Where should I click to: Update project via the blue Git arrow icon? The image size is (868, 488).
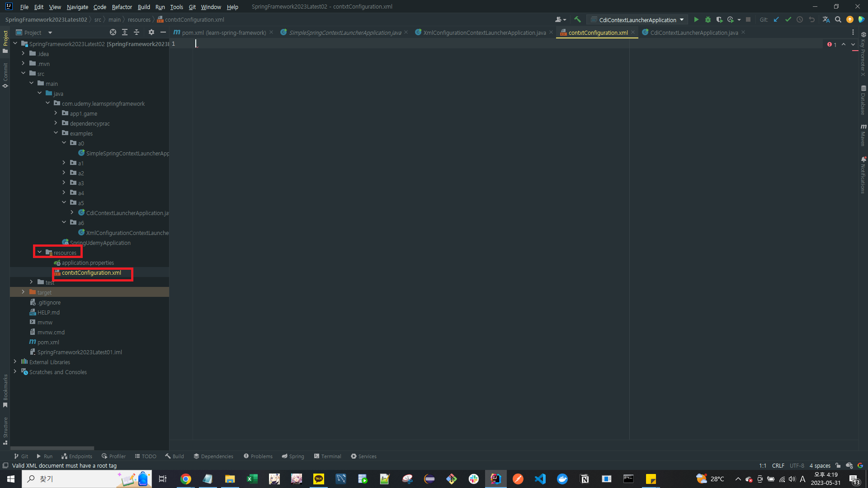tap(776, 19)
